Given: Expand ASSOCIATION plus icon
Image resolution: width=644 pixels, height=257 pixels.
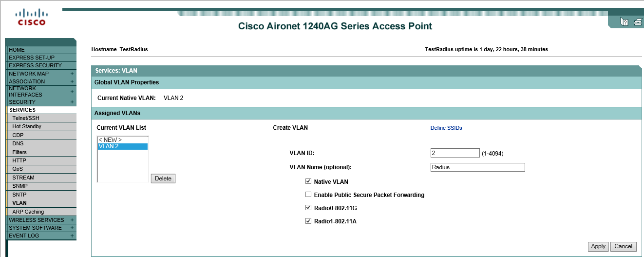Looking at the screenshot, I should click(72, 81).
